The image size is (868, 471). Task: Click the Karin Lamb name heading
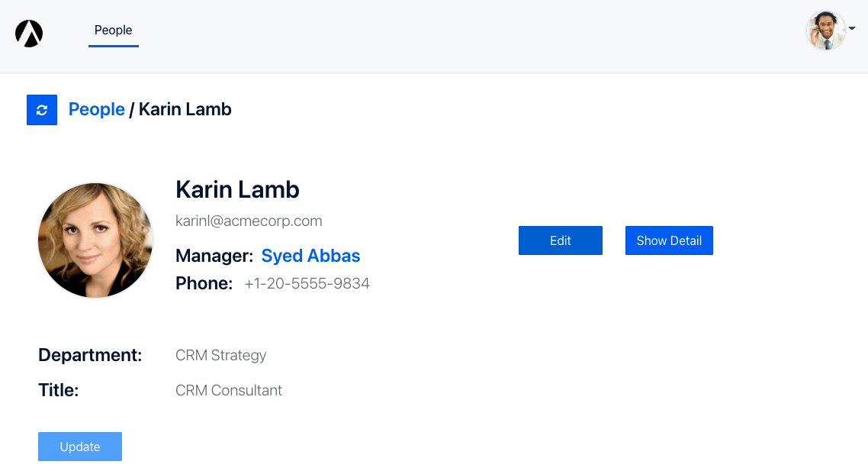(x=237, y=189)
